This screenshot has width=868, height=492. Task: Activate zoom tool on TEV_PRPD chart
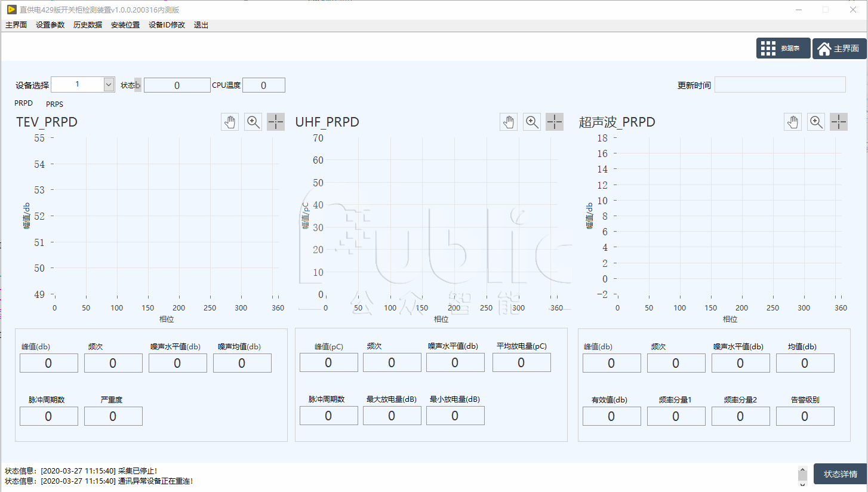coord(253,122)
